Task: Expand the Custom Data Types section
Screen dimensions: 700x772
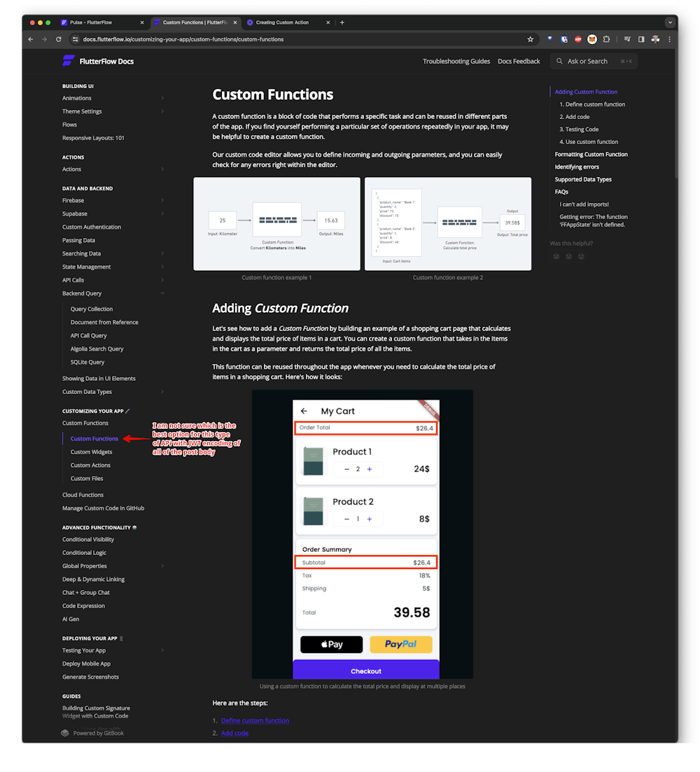Action: point(162,392)
